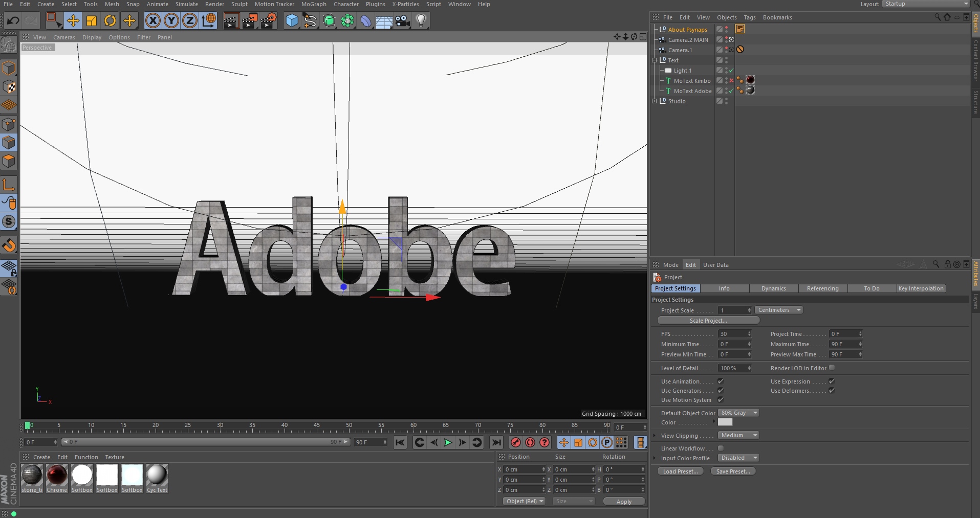Image resolution: width=980 pixels, height=518 pixels.
Task: Select the Move tool
Action: 73,21
